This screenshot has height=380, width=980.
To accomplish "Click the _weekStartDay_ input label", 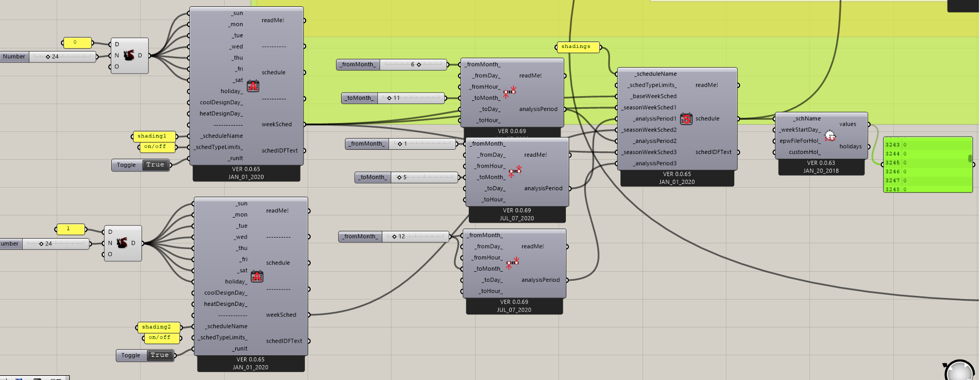I will point(799,130).
